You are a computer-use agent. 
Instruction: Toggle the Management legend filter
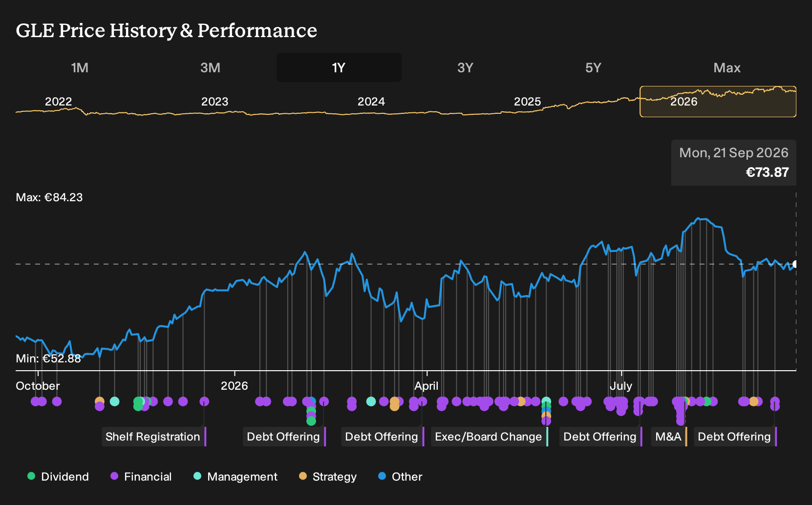click(x=235, y=477)
